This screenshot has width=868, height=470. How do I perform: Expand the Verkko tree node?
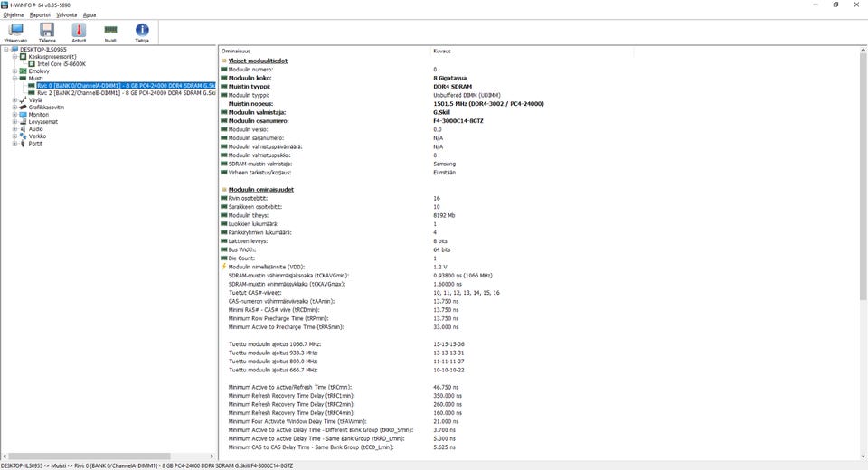pyautogui.click(x=15, y=136)
